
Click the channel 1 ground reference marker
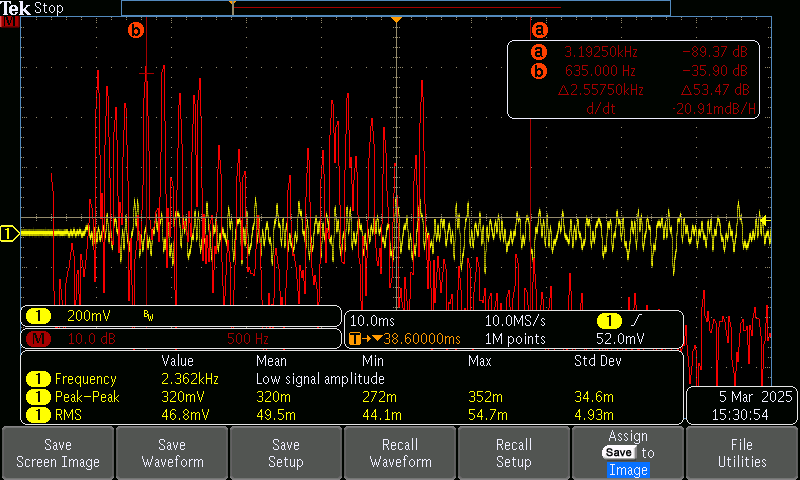click(8, 234)
